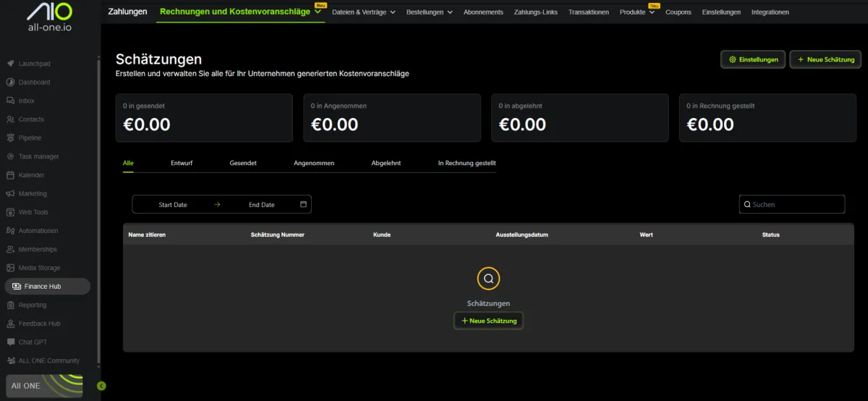
Task: Click the Wert column header
Action: pyautogui.click(x=647, y=235)
